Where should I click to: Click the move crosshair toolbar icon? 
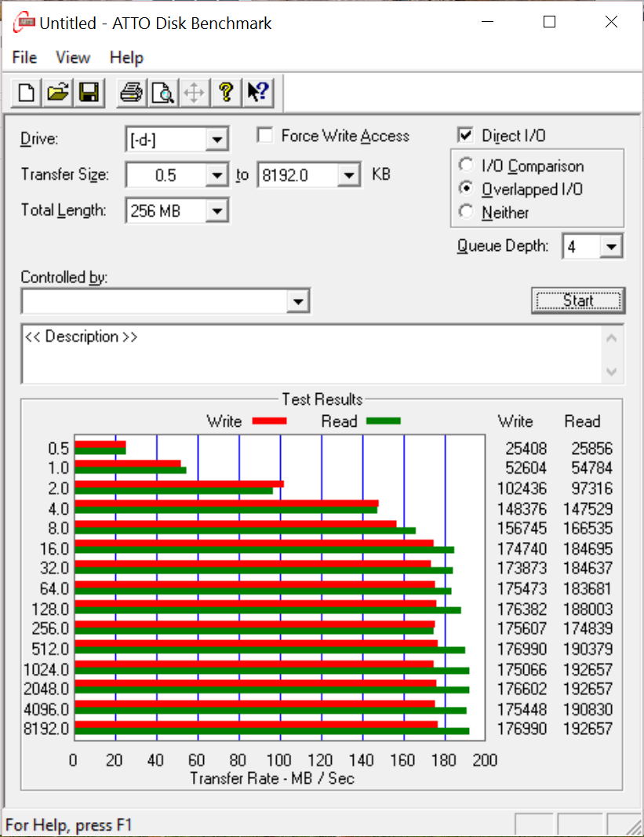[x=194, y=93]
